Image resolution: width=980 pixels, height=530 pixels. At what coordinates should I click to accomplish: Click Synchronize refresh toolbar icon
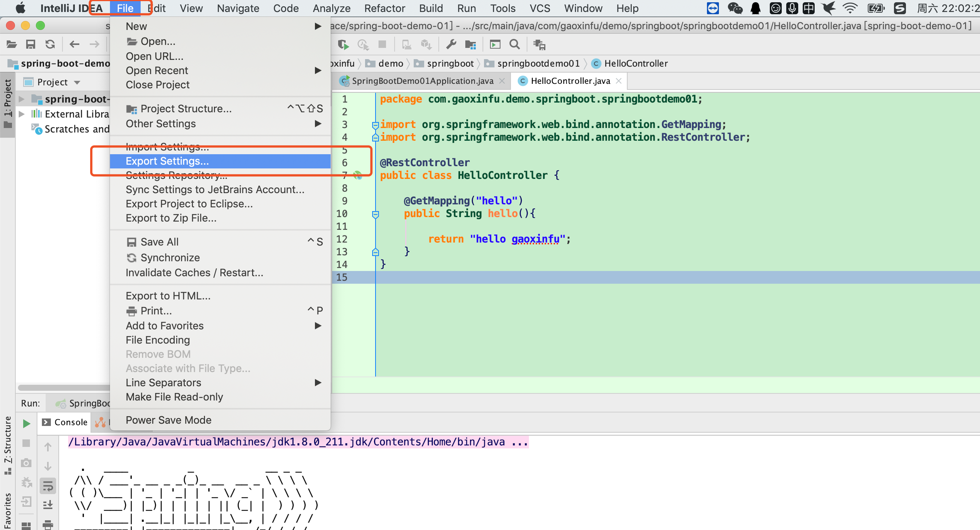point(50,45)
